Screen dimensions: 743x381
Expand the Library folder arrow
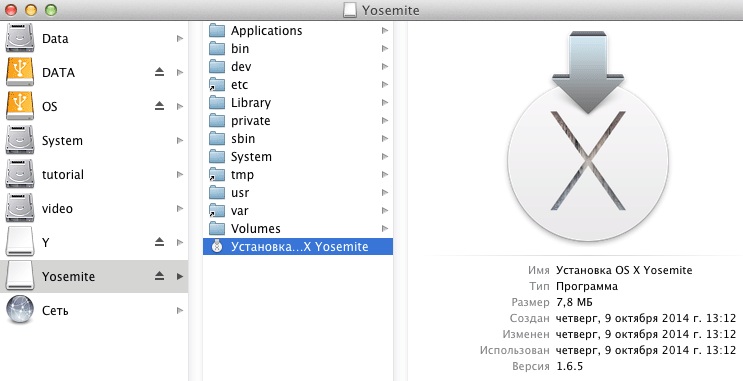pos(384,102)
